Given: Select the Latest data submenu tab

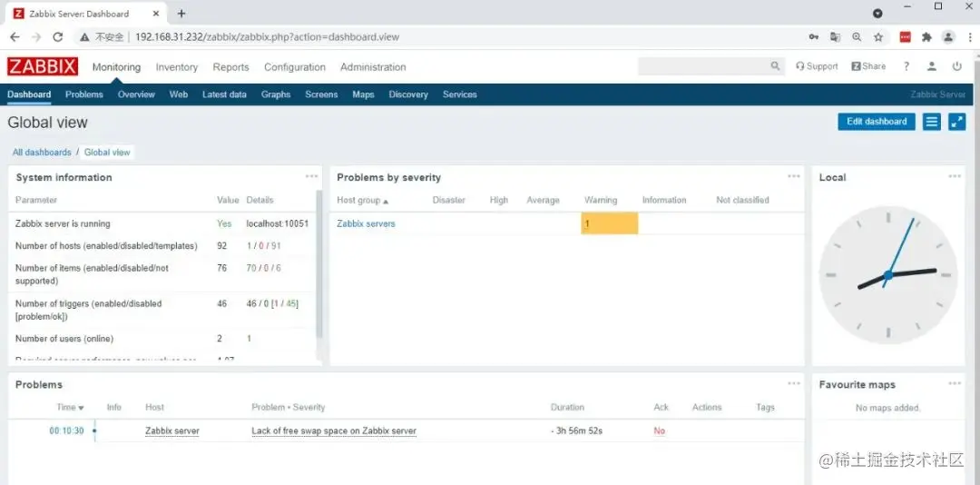Looking at the screenshot, I should [x=224, y=94].
